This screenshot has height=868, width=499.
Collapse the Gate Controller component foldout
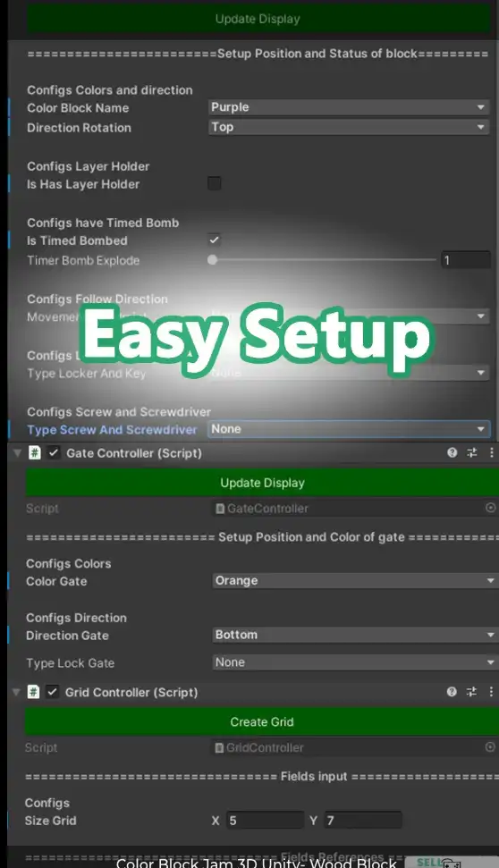(x=17, y=453)
